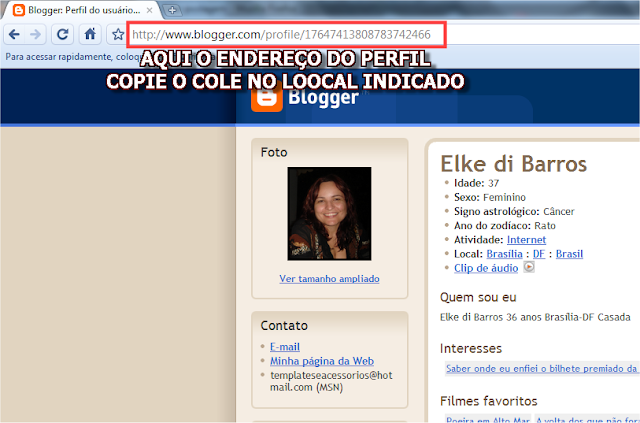Click the profile photo thumbnail

pyautogui.click(x=329, y=214)
